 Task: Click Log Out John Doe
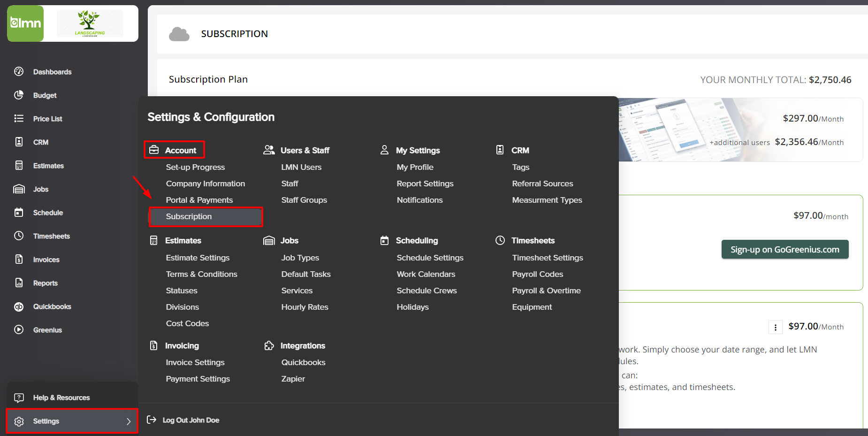(190, 420)
